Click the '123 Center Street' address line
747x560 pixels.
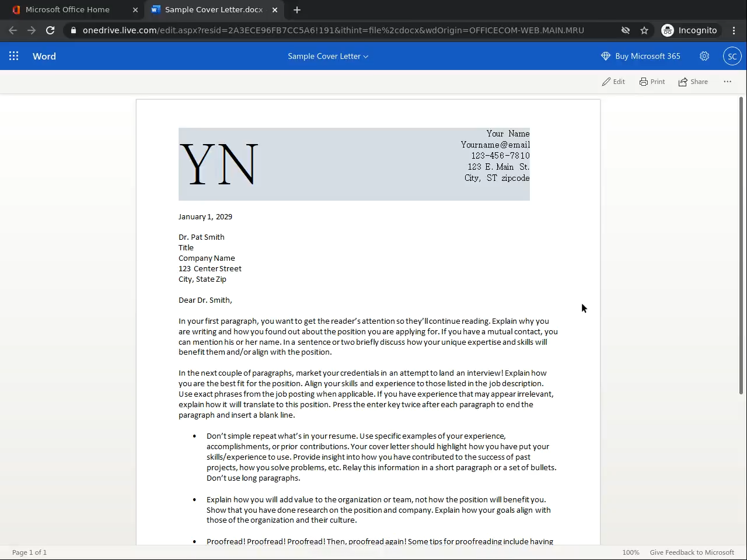[210, 268]
